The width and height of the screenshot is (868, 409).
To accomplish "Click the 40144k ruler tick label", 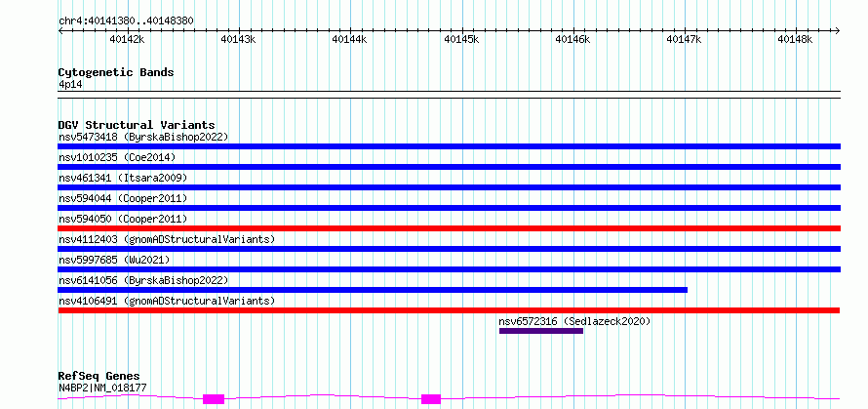I will click(350, 39).
